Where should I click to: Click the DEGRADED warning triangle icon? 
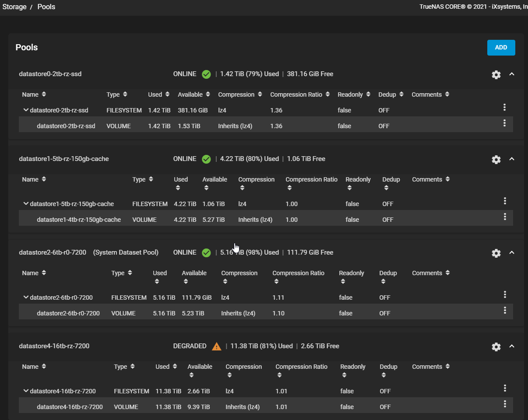click(x=216, y=346)
